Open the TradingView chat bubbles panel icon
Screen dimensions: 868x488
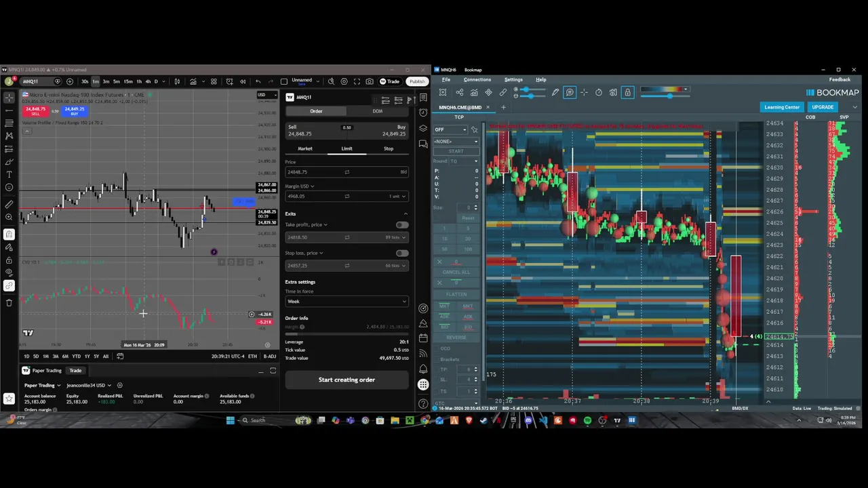click(423, 144)
